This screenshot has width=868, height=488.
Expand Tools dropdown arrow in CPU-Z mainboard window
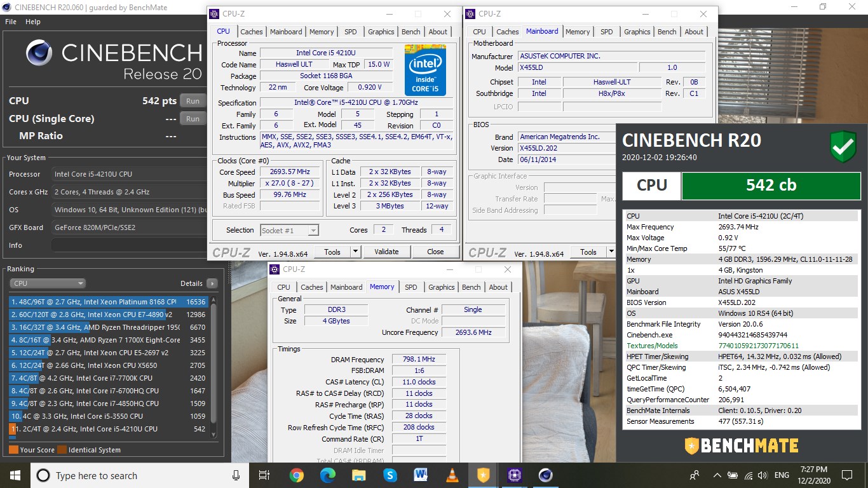611,252
